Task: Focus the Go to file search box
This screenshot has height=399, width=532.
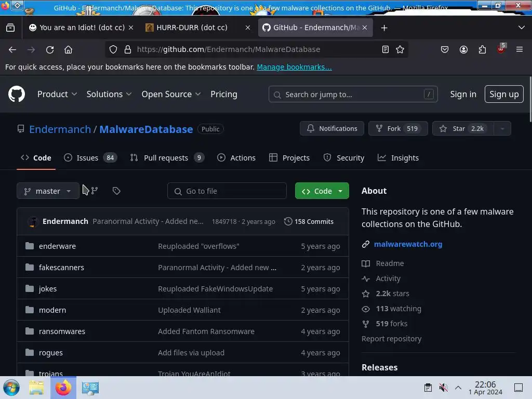Action: coord(227,191)
